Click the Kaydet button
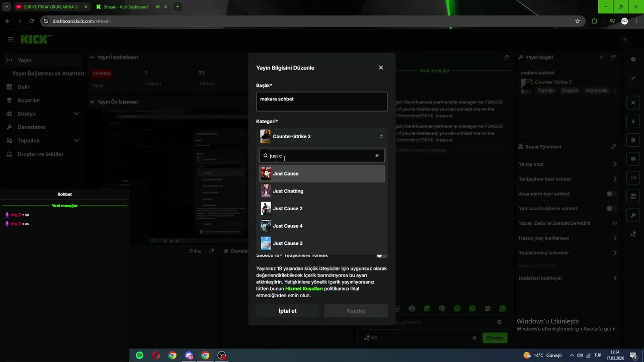Screen dimensions: 644x362 (x=356, y=311)
